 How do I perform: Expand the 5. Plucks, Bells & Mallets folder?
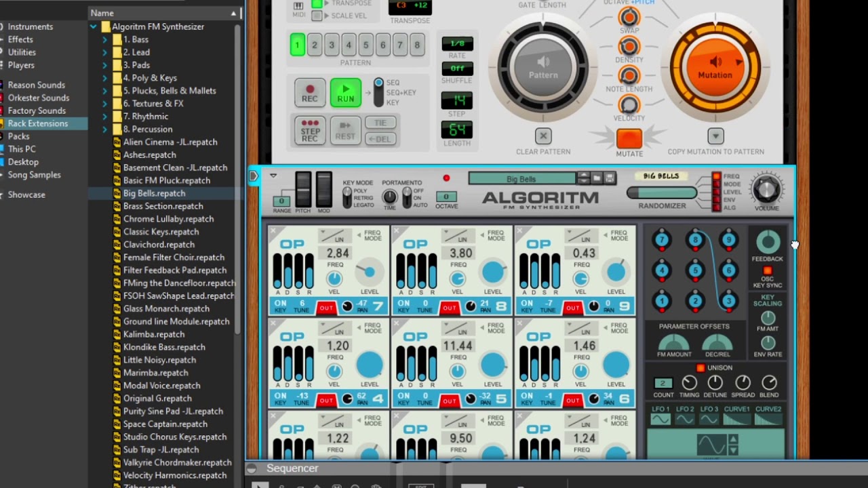click(x=104, y=91)
